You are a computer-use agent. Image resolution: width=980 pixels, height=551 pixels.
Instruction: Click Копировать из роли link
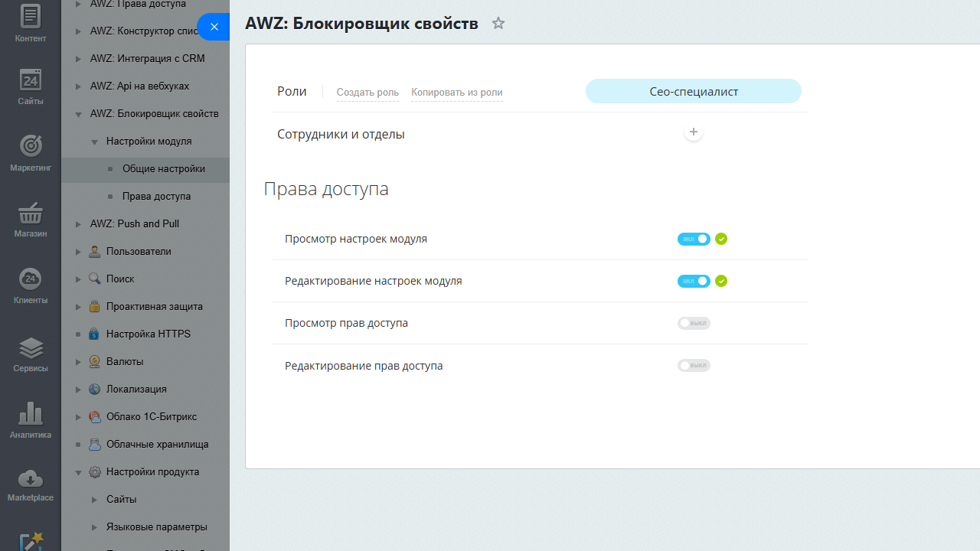click(x=457, y=93)
